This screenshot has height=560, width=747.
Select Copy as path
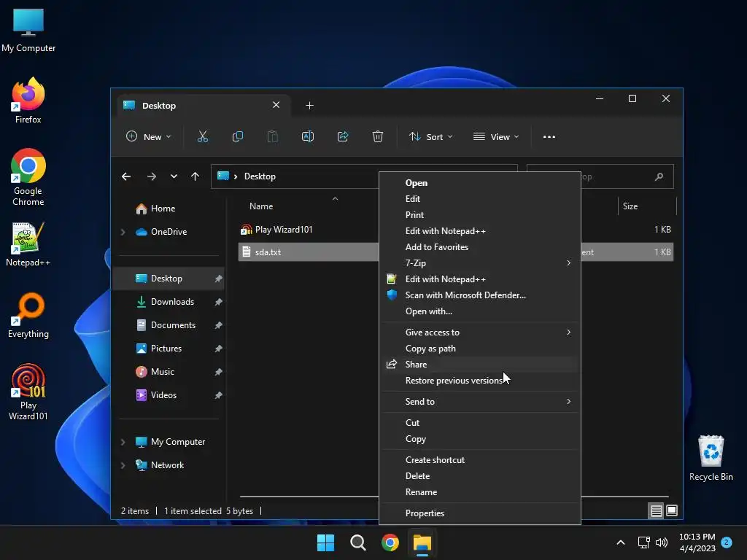coord(480,349)
